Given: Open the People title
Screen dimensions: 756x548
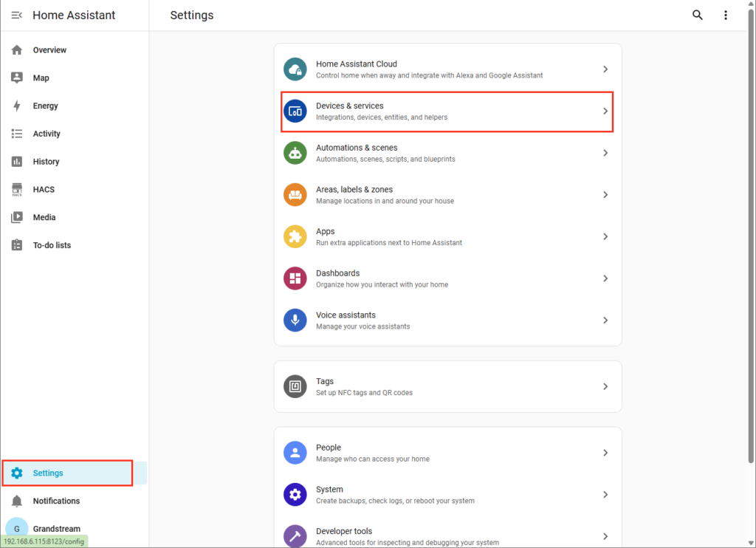Looking at the screenshot, I should tap(329, 447).
